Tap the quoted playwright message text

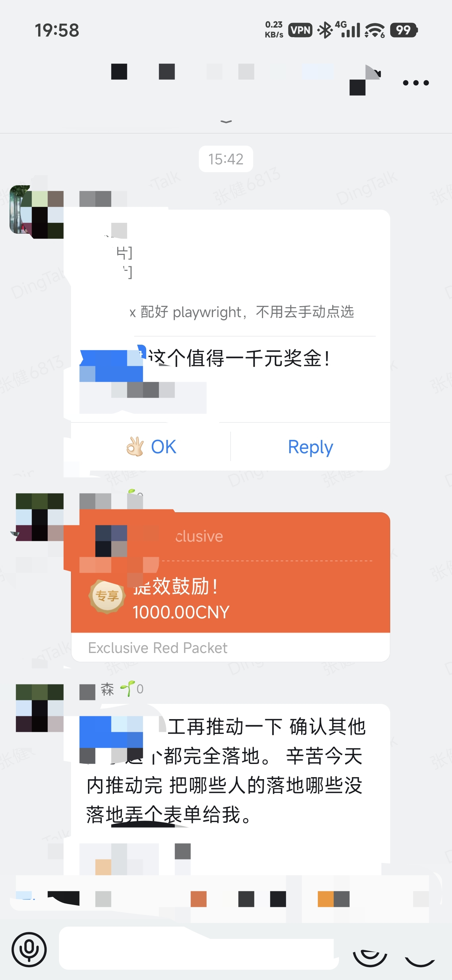click(x=242, y=312)
